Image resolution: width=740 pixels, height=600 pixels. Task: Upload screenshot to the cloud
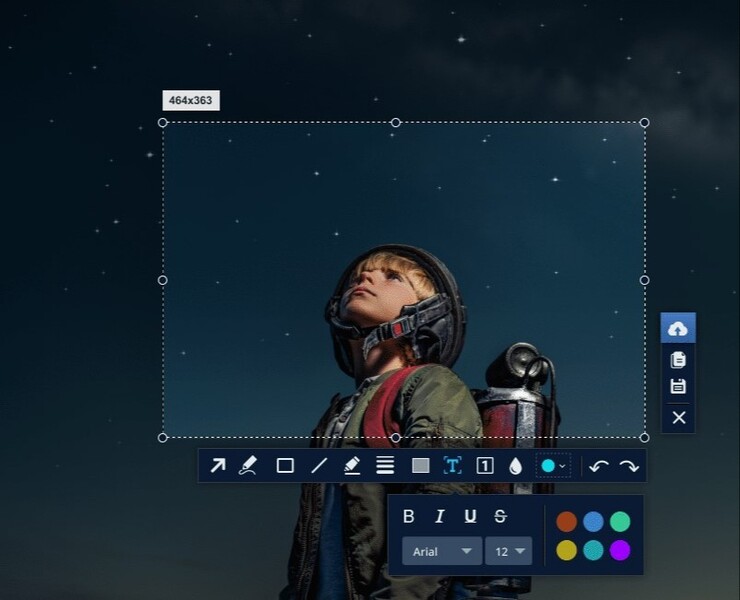(x=678, y=329)
